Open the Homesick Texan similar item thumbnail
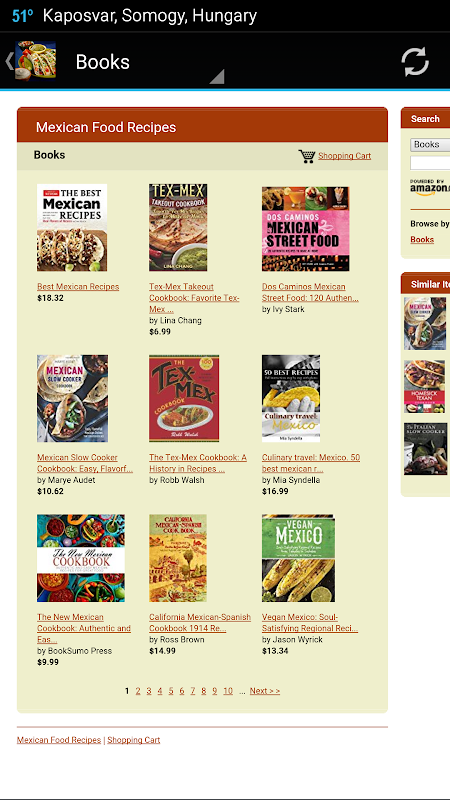 point(425,387)
